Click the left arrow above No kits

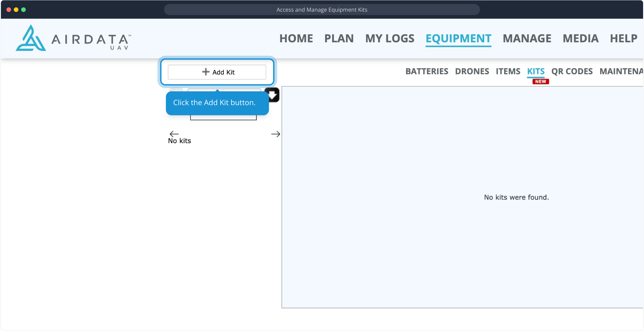point(174,134)
